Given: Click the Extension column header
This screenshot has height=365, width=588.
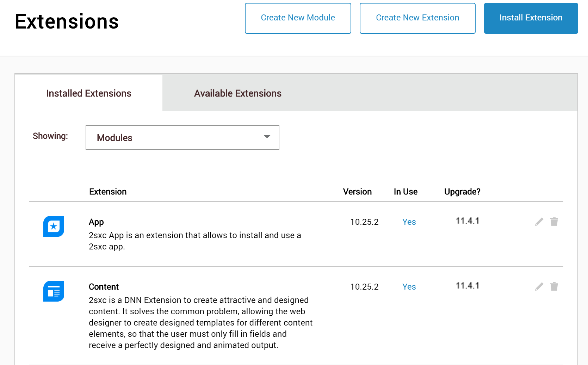Looking at the screenshot, I should click(x=108, y=192).
